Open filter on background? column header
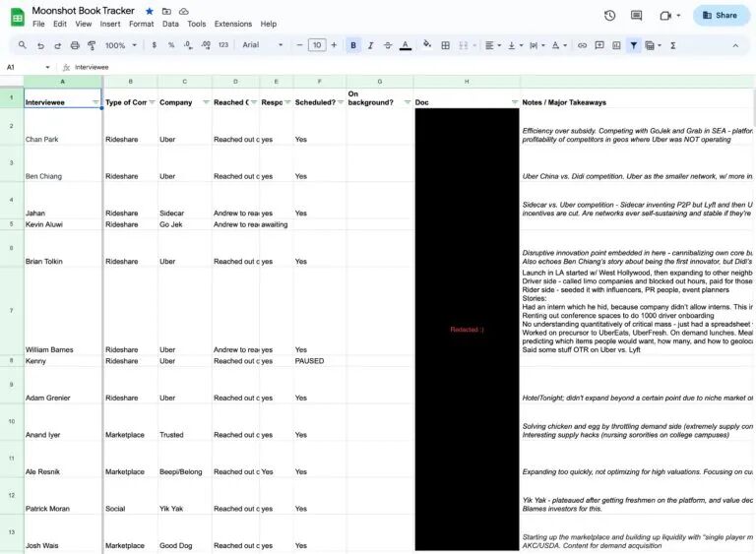Image resolution: width=756 pixels, height=554 pixels. tap(408, 102)
